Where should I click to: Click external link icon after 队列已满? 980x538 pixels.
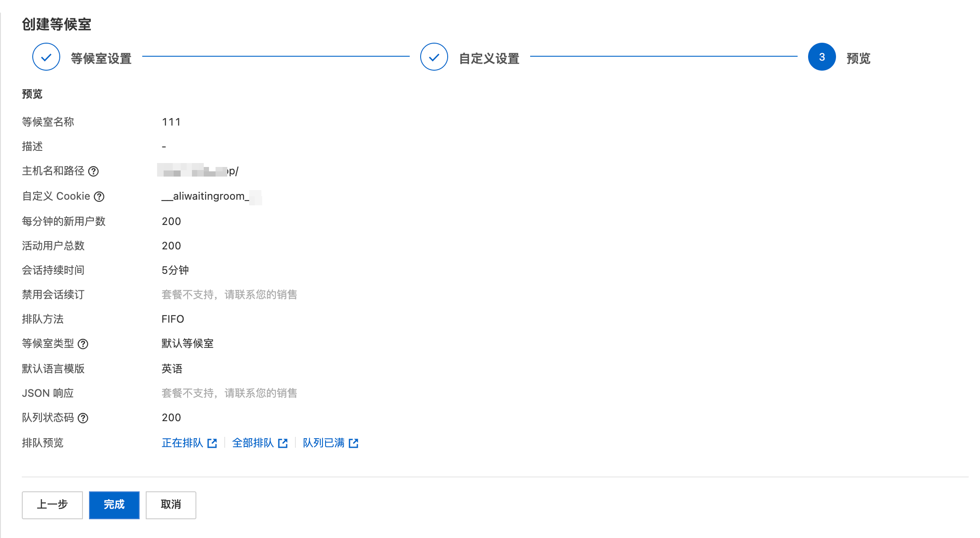point(354,443)
